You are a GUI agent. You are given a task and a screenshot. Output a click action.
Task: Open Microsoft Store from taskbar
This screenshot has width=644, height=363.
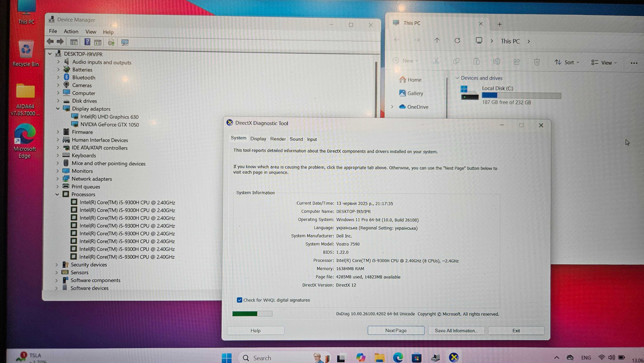point(417,358)
